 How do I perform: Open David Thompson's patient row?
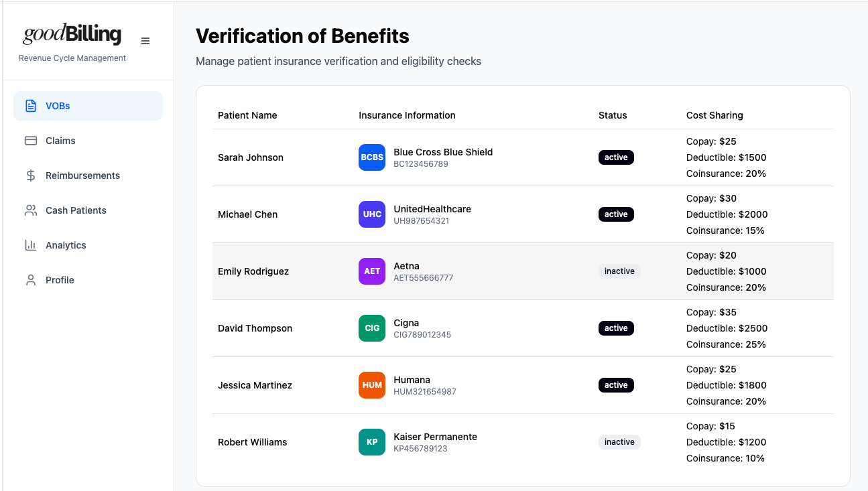(255, 328)
